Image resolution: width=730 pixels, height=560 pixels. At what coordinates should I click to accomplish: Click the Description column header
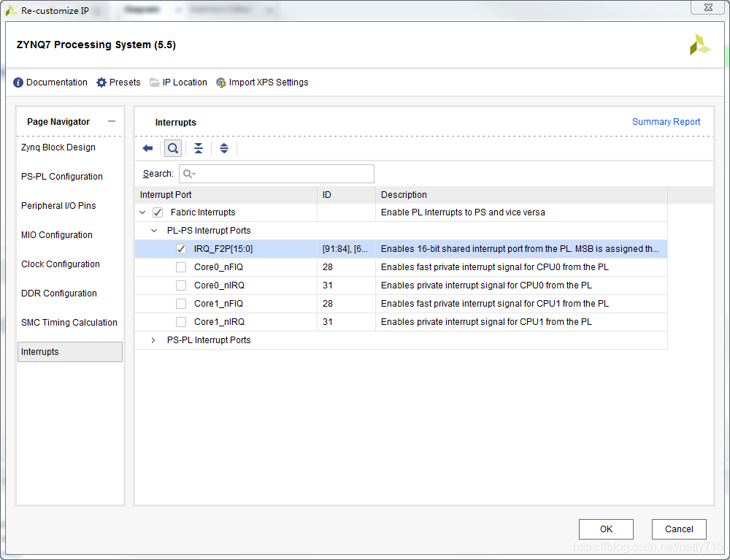(521, 195)
